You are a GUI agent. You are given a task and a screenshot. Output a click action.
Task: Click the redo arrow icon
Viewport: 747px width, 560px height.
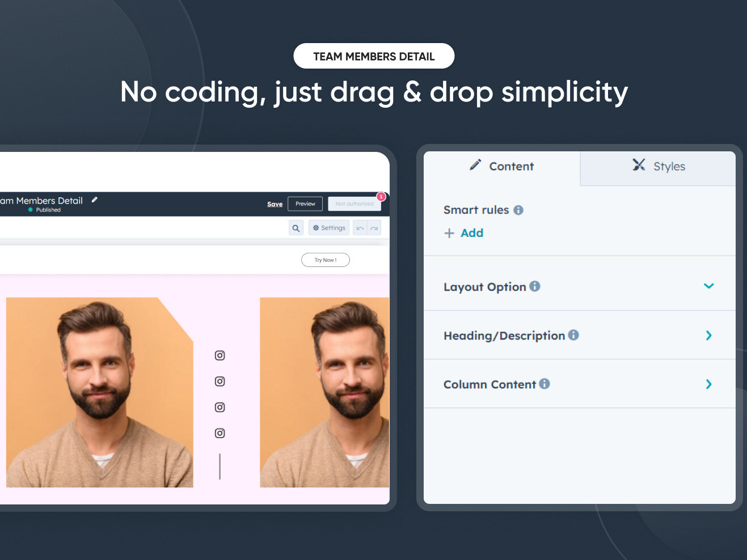(374, 227)
